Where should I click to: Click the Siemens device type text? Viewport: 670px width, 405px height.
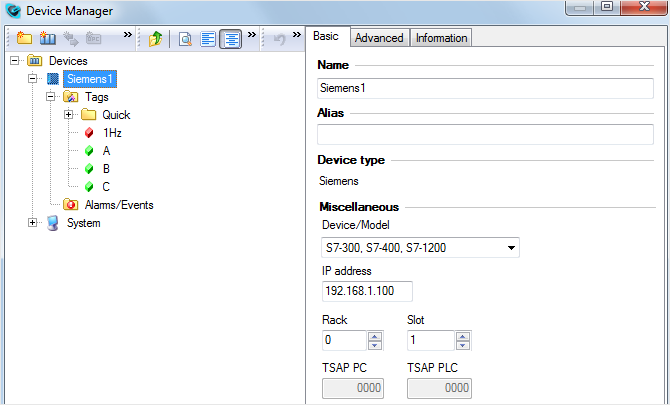(x=339, y=181)
